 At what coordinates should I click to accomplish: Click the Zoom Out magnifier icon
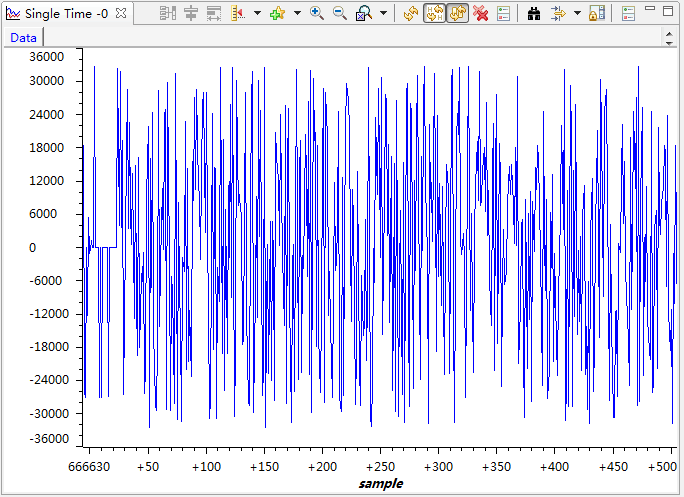coord(340,14)
